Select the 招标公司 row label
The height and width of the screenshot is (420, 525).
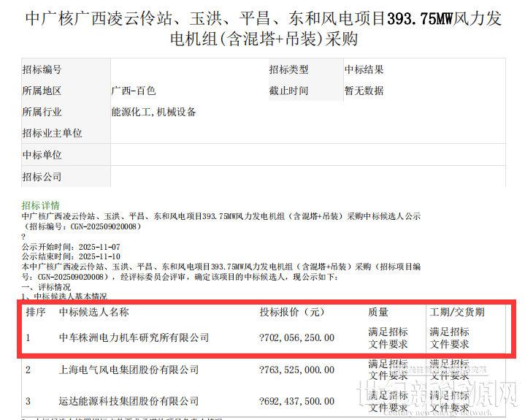coord(42,177)
